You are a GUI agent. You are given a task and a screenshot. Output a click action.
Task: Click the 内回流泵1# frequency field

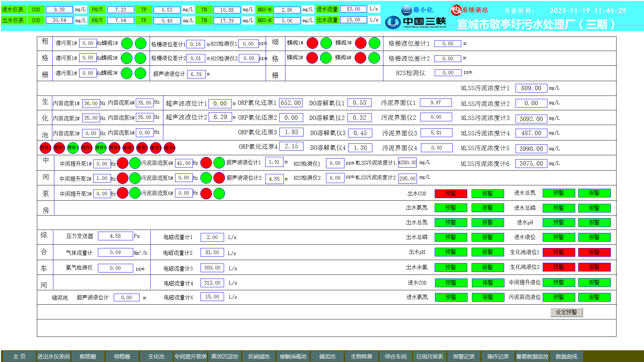click(91, 104)
